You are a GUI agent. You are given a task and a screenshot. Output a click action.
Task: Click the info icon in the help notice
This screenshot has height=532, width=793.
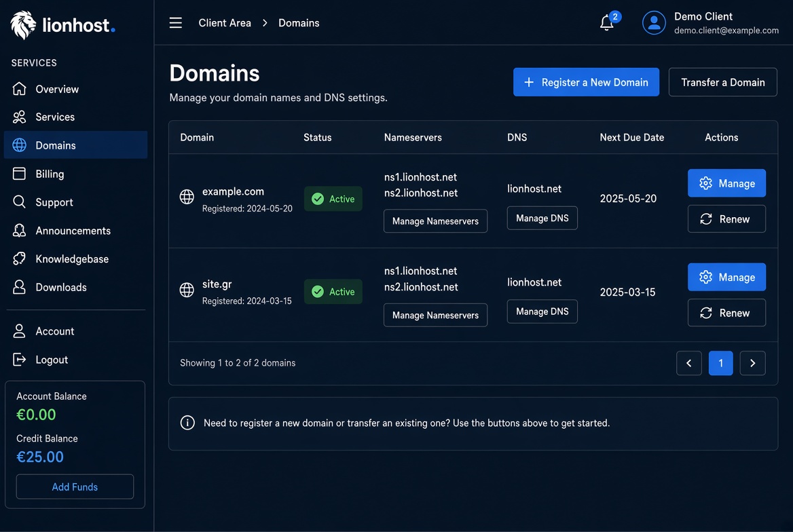tap(187, 422)
